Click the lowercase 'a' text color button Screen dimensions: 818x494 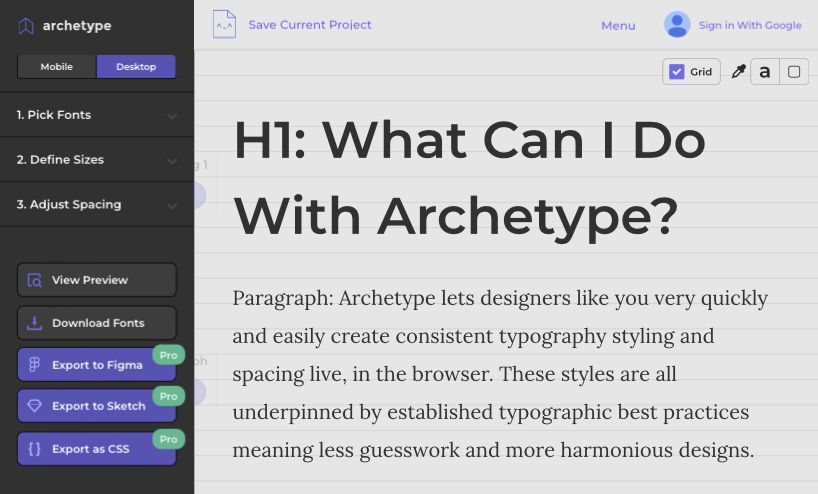click(x=765, y=72)
